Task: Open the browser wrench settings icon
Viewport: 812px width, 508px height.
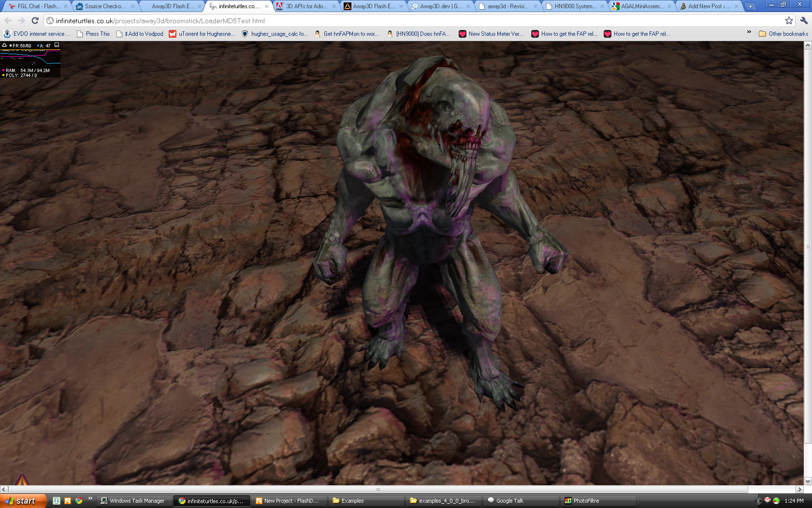Action: 803,21
